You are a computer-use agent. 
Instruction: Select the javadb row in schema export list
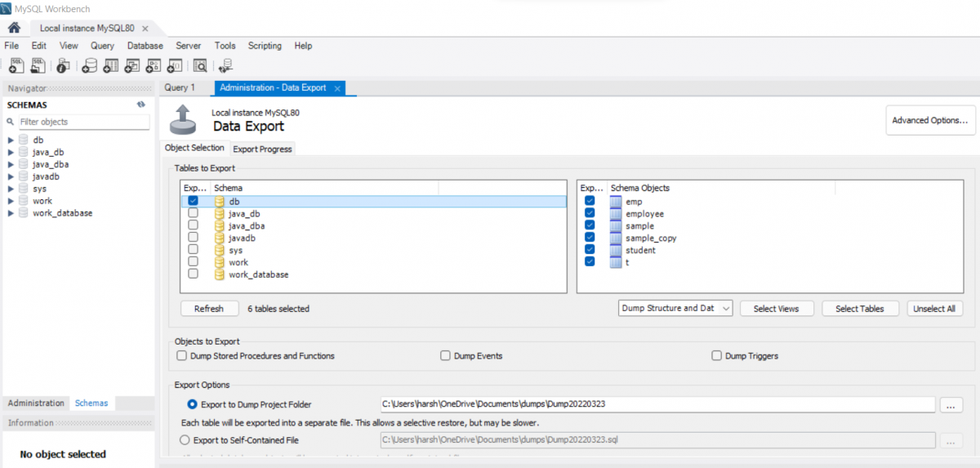pyautogui.click(x=373, y=238)
